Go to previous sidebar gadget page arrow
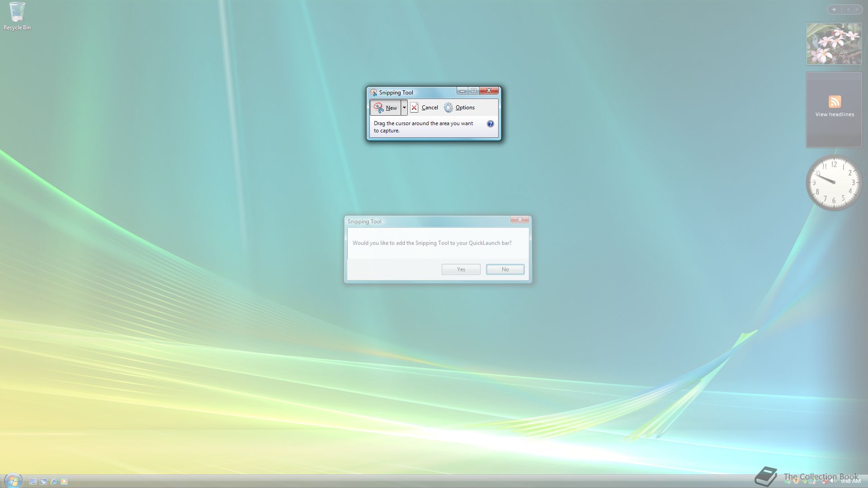 click(848, 9)
